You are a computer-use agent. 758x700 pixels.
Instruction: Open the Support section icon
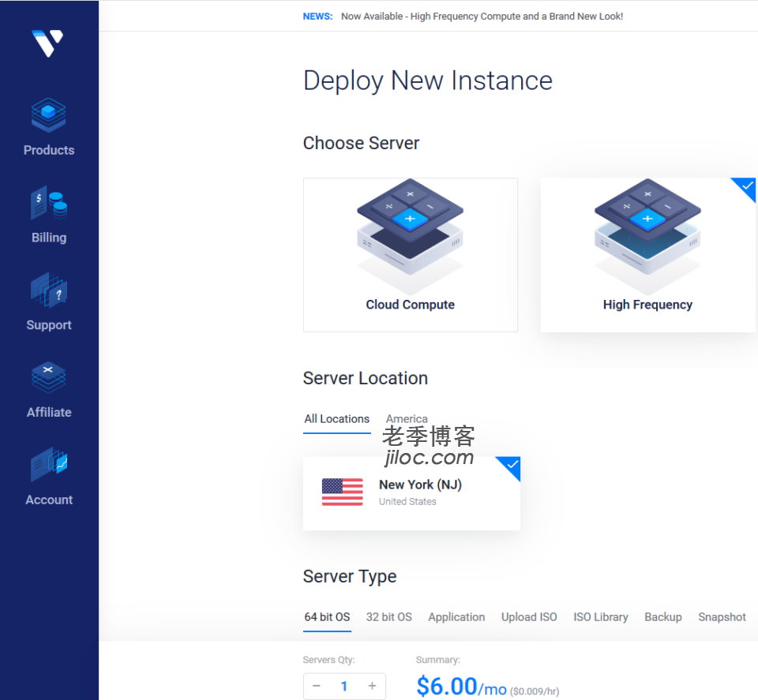coord(48,290)
